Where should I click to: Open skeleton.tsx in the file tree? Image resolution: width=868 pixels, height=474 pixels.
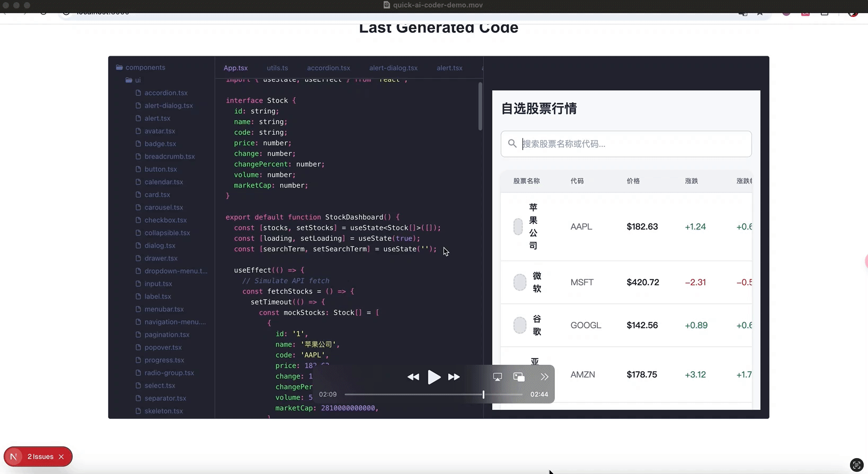(x=158, y=411)
